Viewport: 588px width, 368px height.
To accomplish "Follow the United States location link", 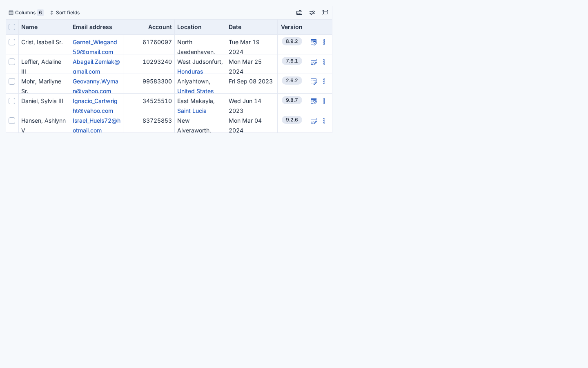I will (195, 91).
